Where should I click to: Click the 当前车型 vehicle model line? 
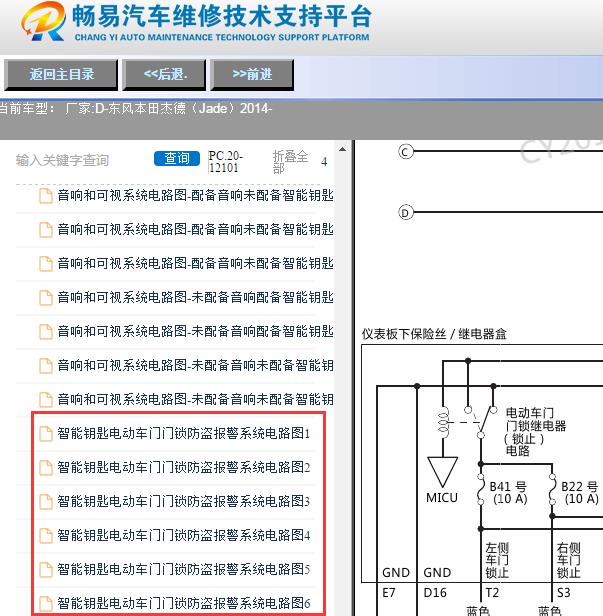pyautogui.click(x=136, y=108)
